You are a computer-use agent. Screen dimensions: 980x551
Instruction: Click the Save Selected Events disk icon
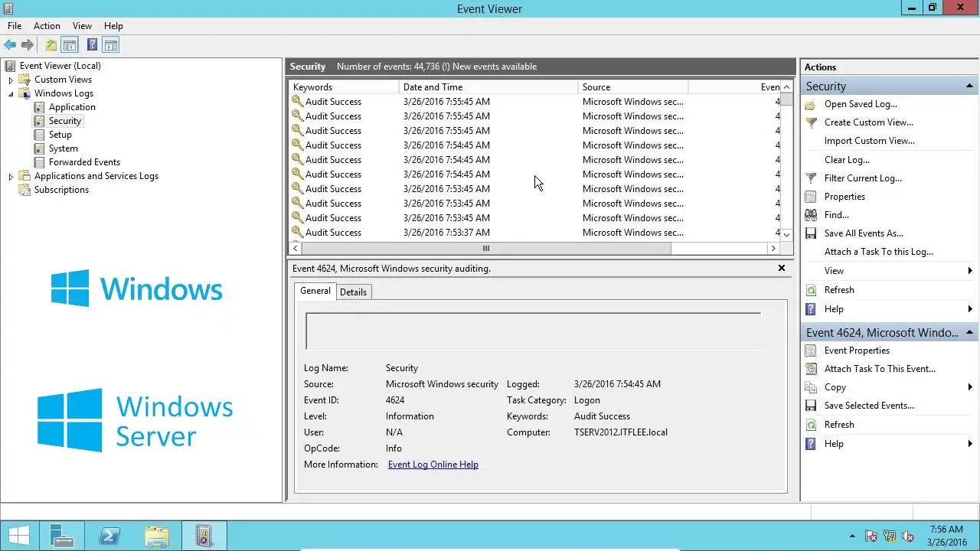[x=811, y=406]
